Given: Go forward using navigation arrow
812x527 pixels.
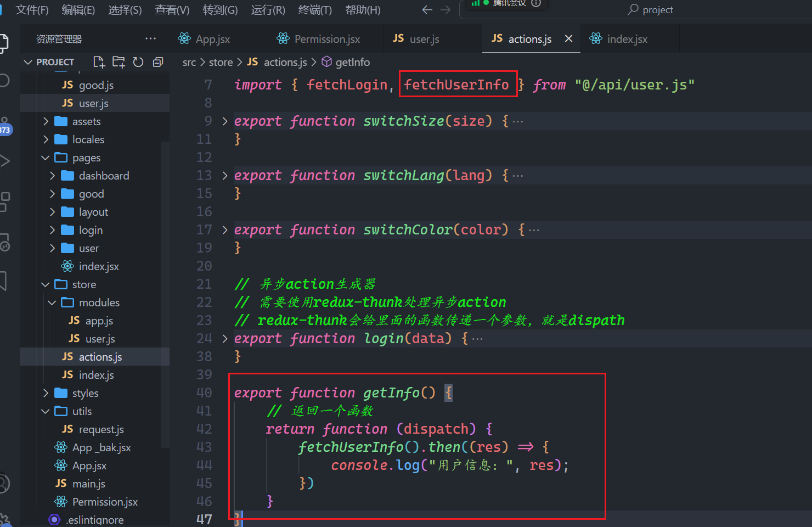Looking at the screenshot, I should 446,9.
